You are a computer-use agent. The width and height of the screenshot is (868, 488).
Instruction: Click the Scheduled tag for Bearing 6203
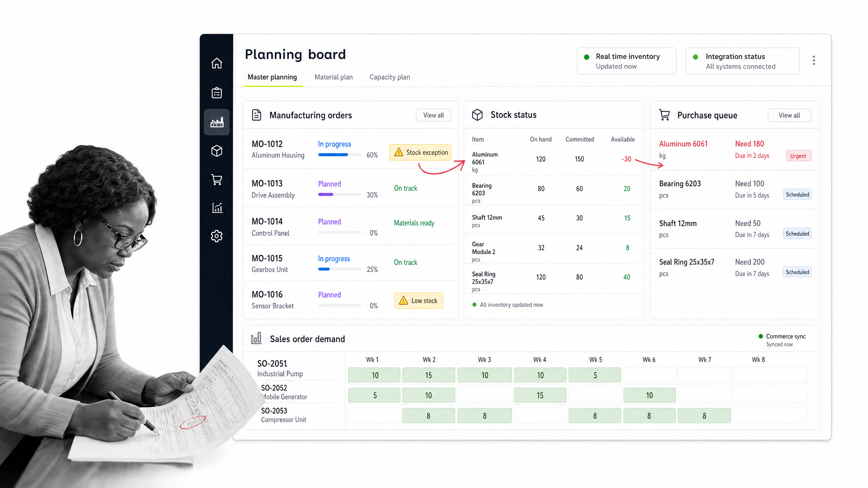point(797,195)
